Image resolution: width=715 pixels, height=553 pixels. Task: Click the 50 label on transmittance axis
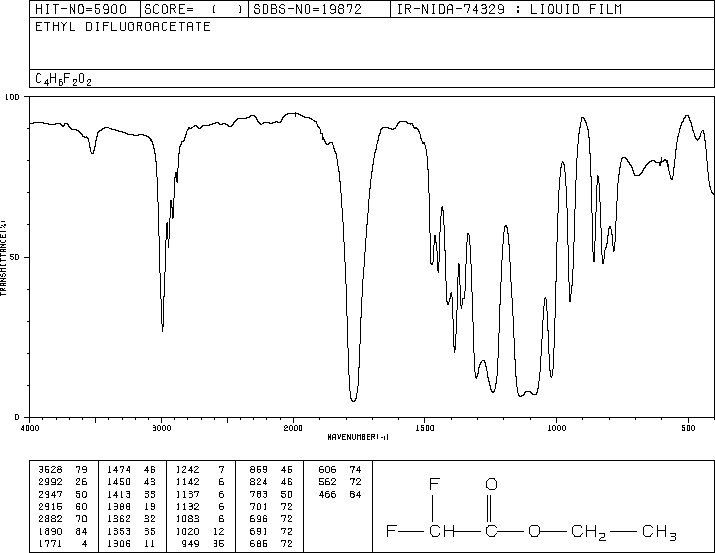click(x=15, y=258)
